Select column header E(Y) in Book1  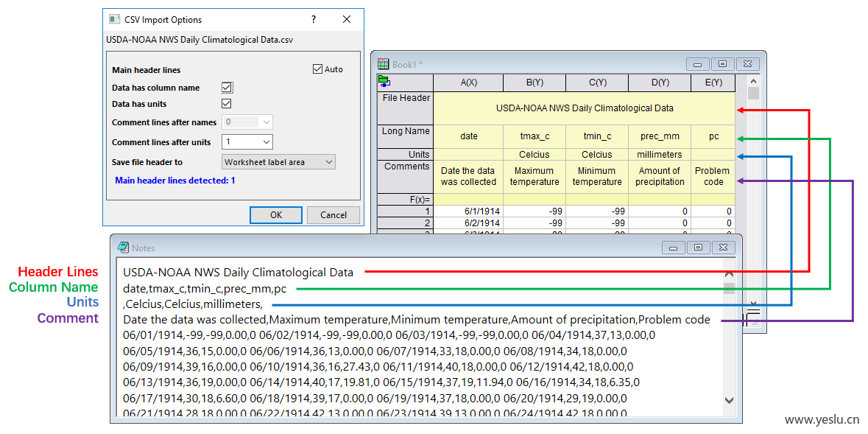713,83
